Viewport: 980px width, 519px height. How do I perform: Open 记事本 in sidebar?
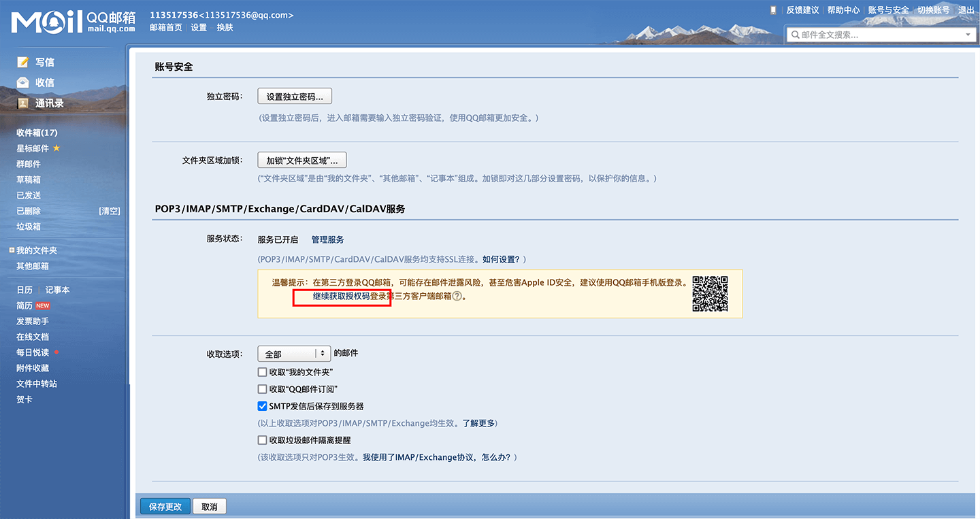click(58, 290)
